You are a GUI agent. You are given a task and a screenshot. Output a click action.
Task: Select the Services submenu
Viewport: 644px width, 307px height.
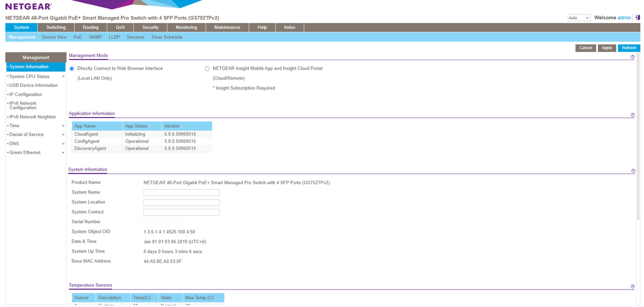136,37
